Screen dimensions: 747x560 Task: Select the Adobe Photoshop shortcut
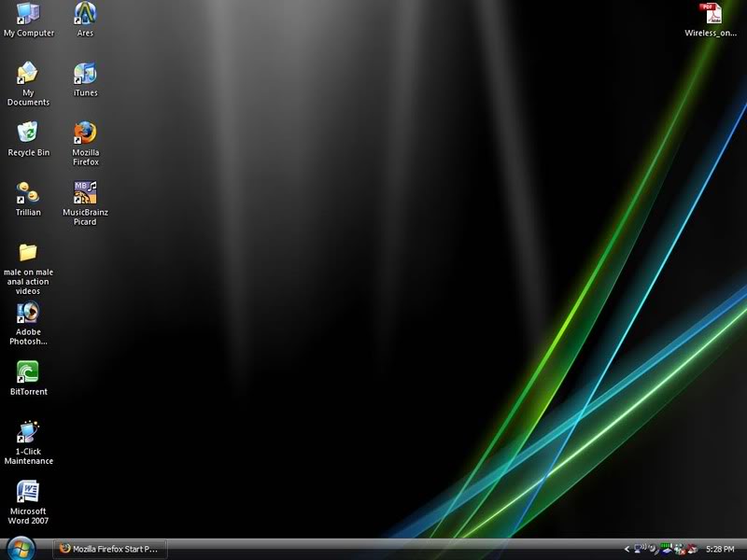[x=28, y=314]
